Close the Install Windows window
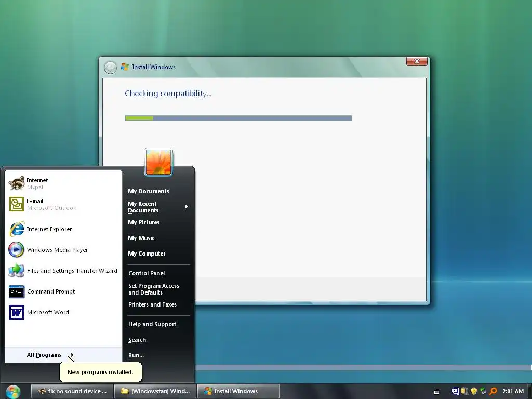 coord(417,61)
